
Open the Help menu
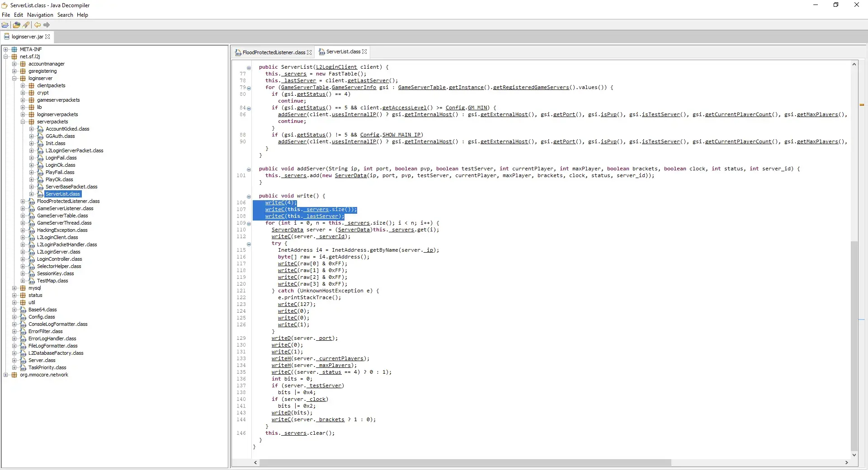click(82, 15)
